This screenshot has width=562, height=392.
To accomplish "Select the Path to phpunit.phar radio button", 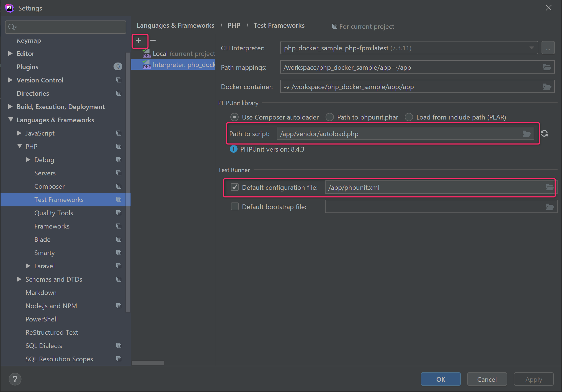I will 330,117.
